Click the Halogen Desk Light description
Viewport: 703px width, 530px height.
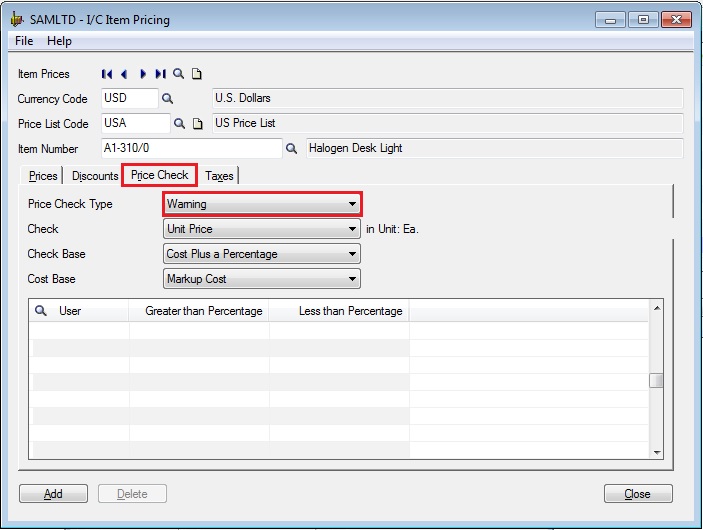point(495,148)
